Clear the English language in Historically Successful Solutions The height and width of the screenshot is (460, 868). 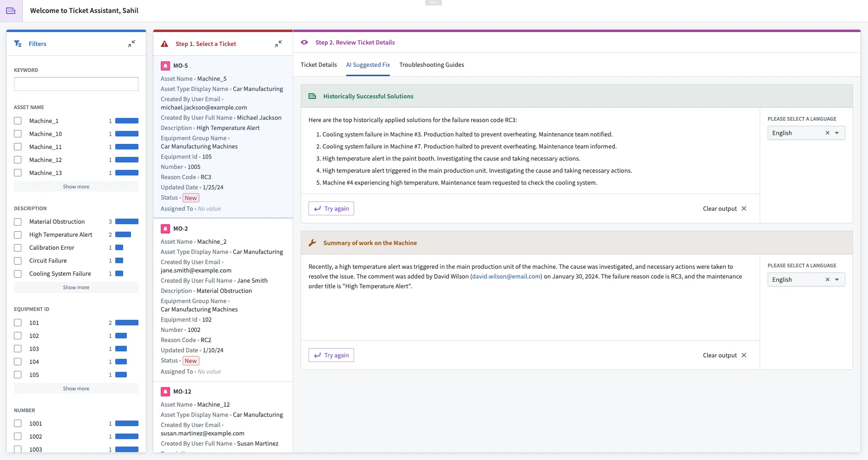tap(827, 133)
